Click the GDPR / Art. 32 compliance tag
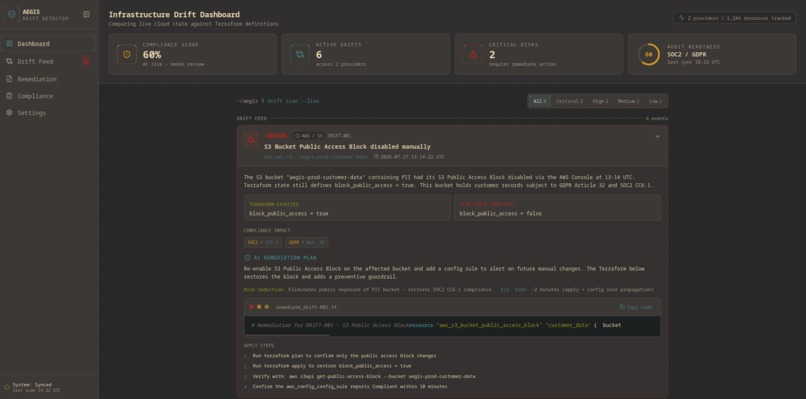The image size is (806, 399). click(x=306, y=242)
